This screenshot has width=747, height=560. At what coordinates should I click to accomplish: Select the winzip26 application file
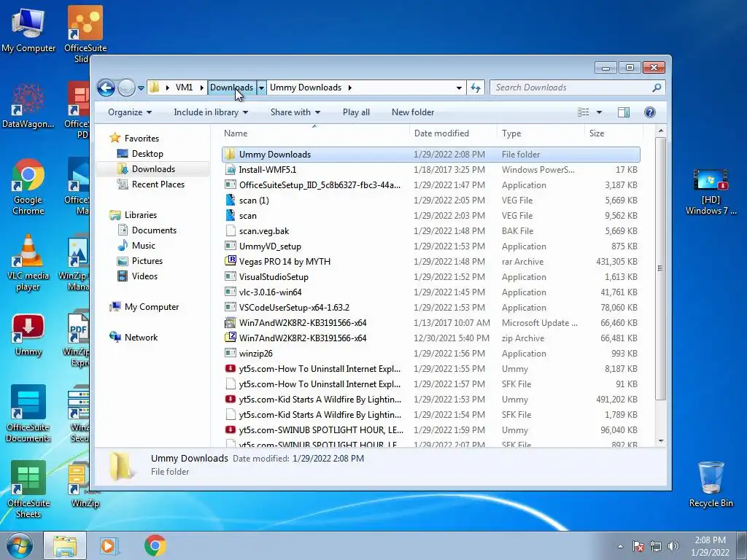(x=430, y=354)
